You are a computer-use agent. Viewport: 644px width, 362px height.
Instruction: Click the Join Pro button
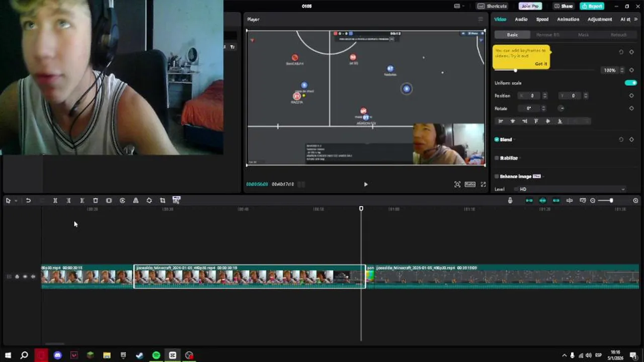[530, 6]
